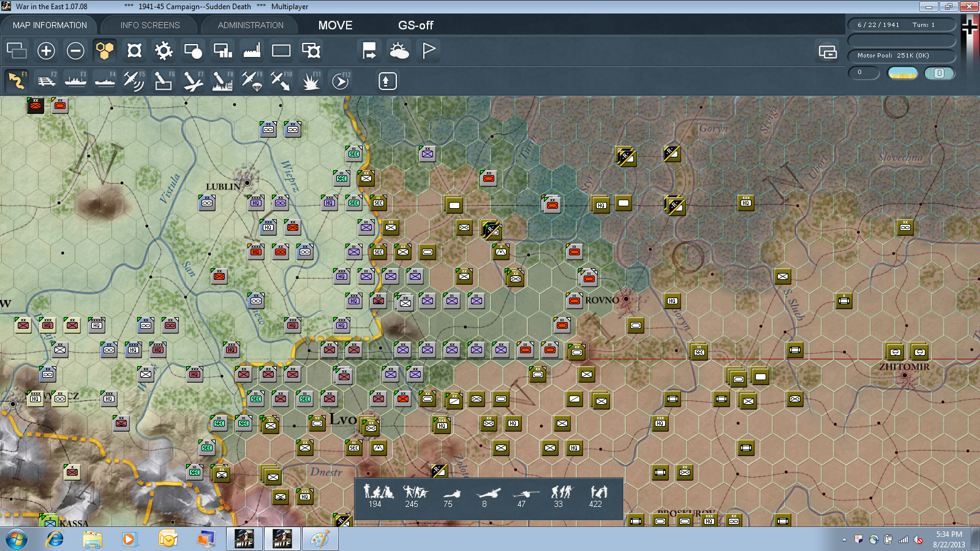Click the pennant flag icon
The width and height of the screenshot is (980, 551).
coord(428,50)
